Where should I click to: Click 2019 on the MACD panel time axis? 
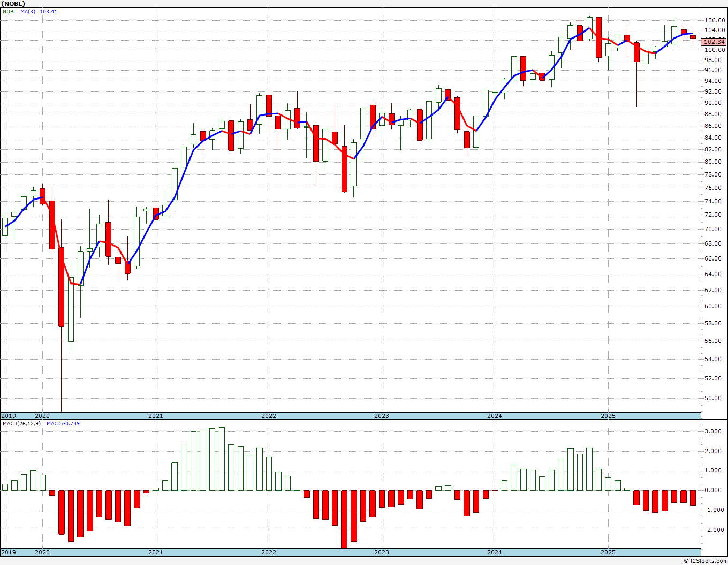(x=9, y=552)
